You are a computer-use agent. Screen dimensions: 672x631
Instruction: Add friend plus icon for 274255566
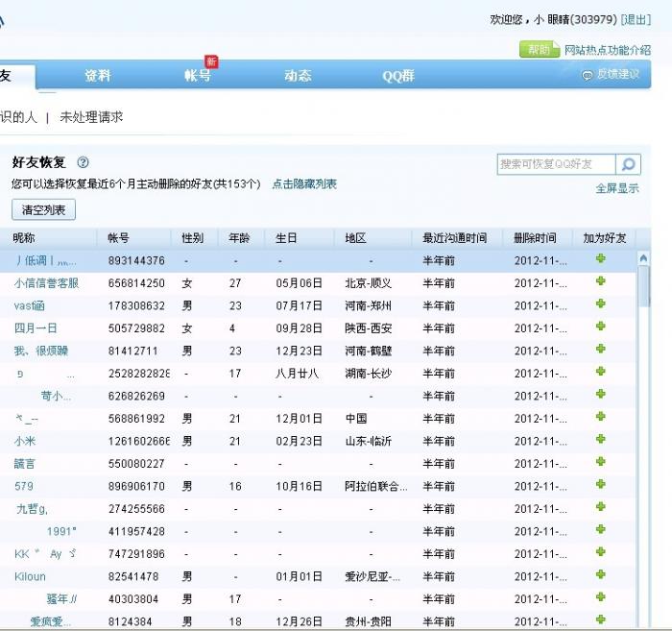click(600, 507)
